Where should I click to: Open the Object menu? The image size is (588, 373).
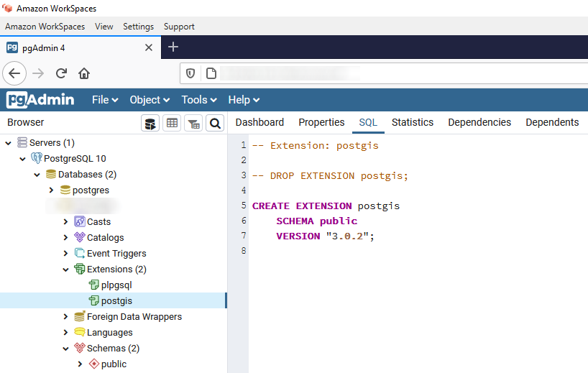150,100
